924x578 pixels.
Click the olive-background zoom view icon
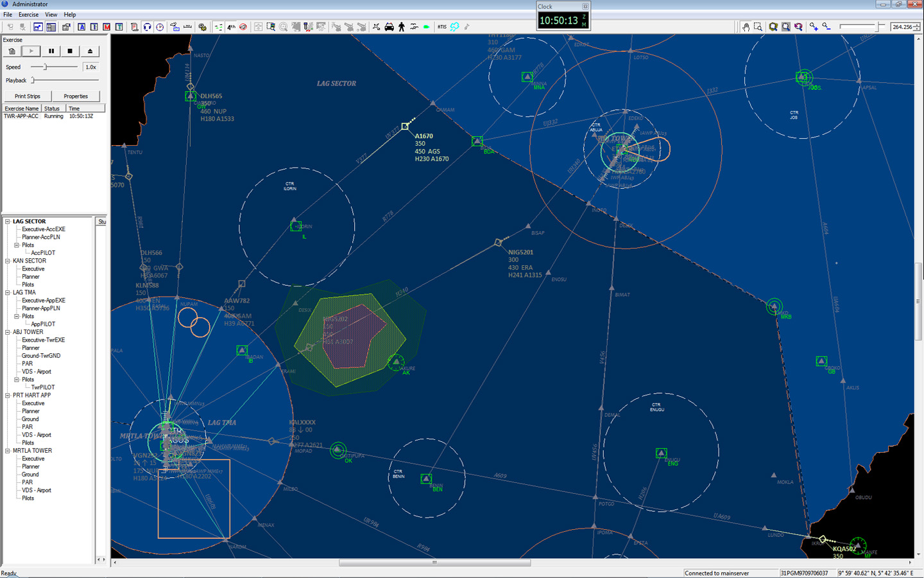773,27
